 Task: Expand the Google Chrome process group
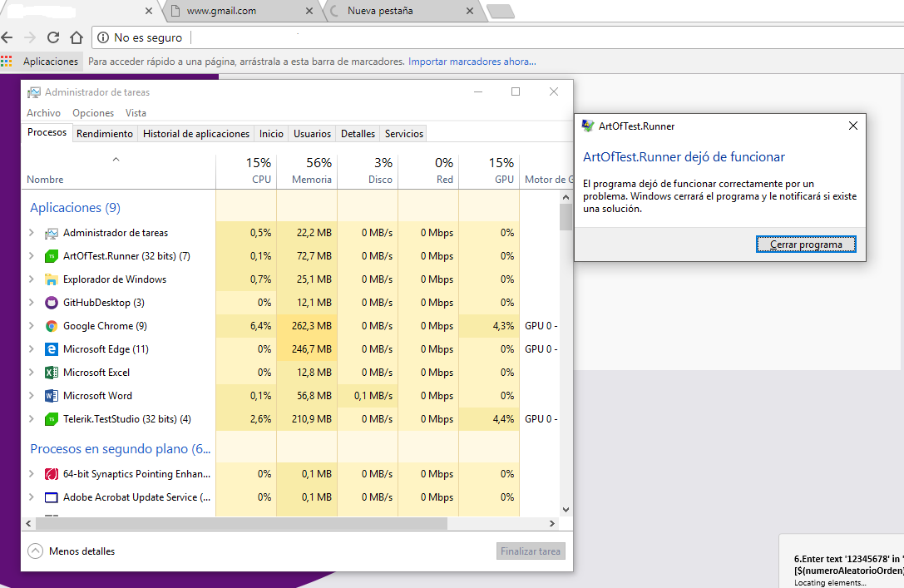click(x=32, y=326)
